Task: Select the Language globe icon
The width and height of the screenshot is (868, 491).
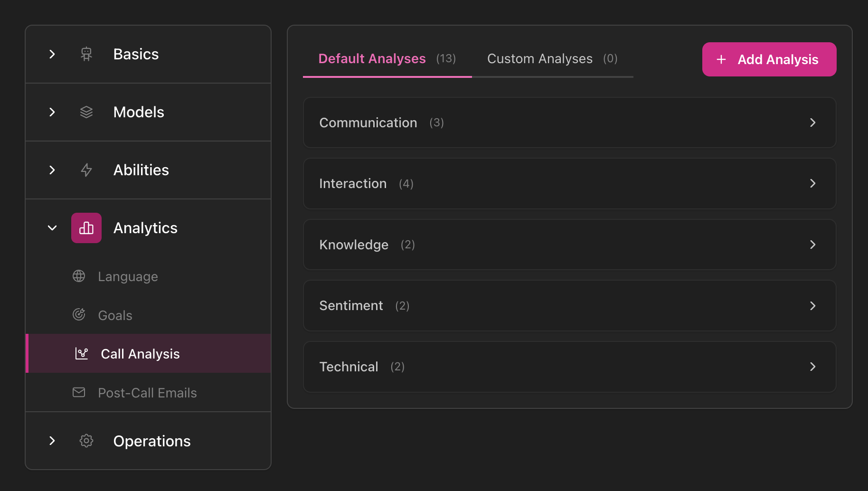Action: tap(78, 276)
